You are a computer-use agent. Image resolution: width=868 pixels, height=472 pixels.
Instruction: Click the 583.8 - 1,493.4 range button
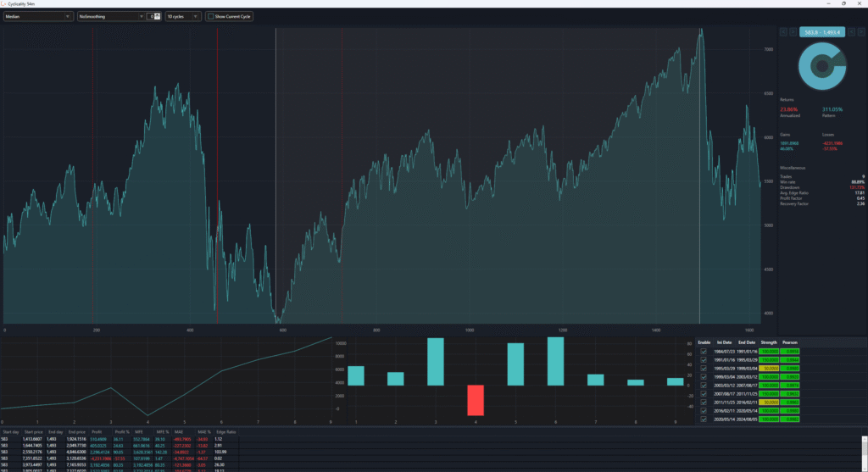821,32
